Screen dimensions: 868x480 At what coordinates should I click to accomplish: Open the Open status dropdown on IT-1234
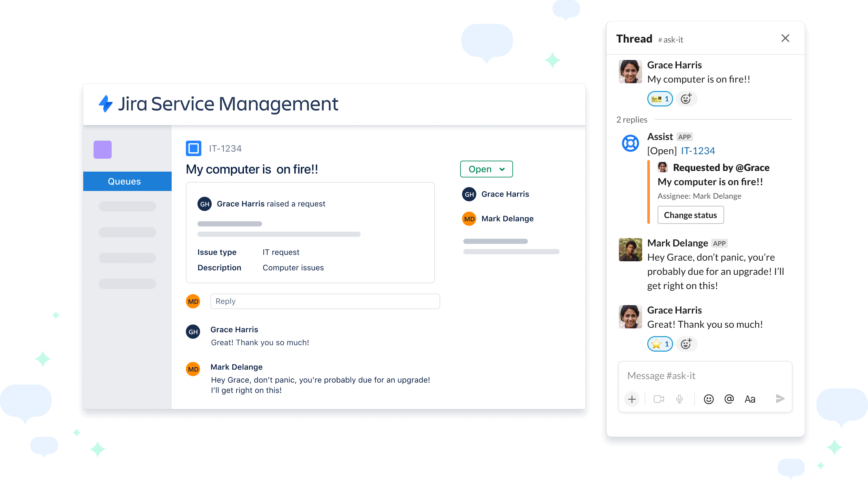point(485,169)
